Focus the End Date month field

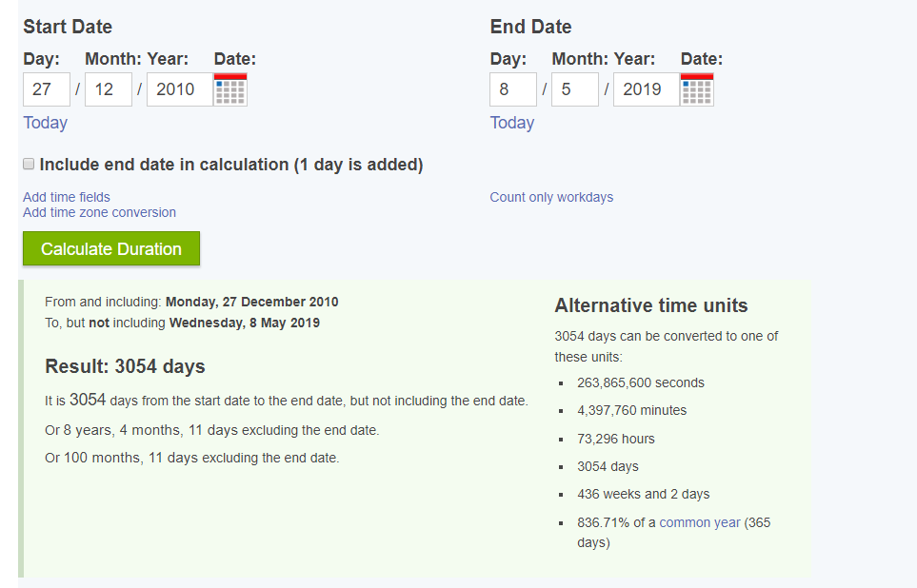coord(574,89)
